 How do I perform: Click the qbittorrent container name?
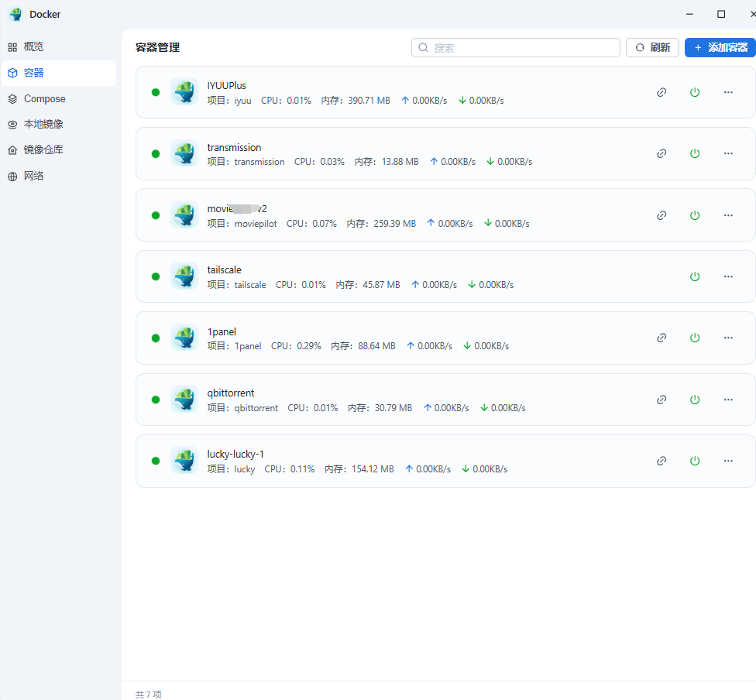[x=231, y=393]
